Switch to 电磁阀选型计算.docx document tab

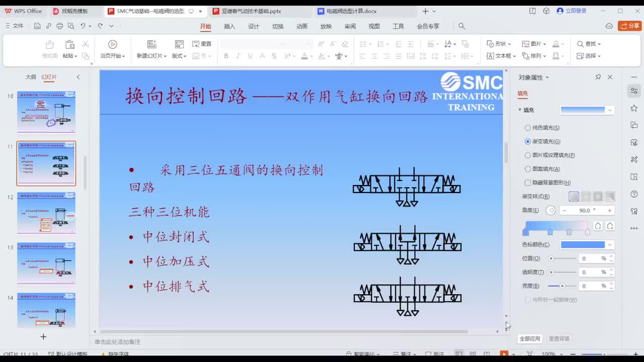point(351,11)
